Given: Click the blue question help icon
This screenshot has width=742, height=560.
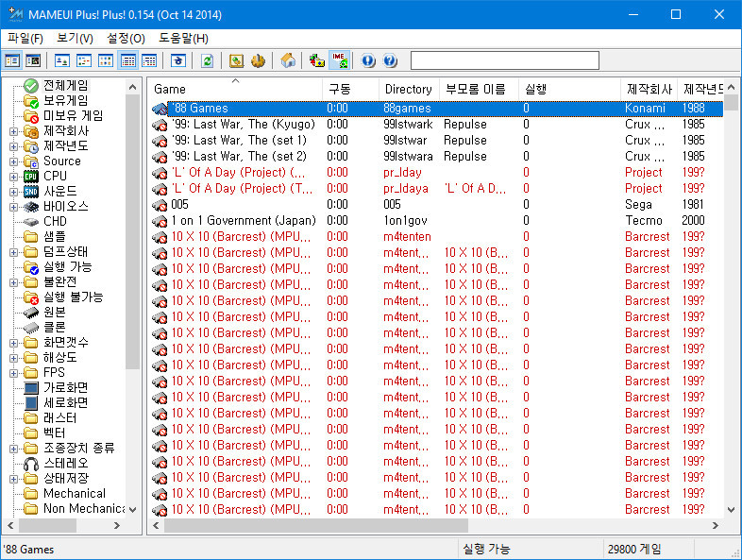Looking at the screenshot, I should coord(390,60).
